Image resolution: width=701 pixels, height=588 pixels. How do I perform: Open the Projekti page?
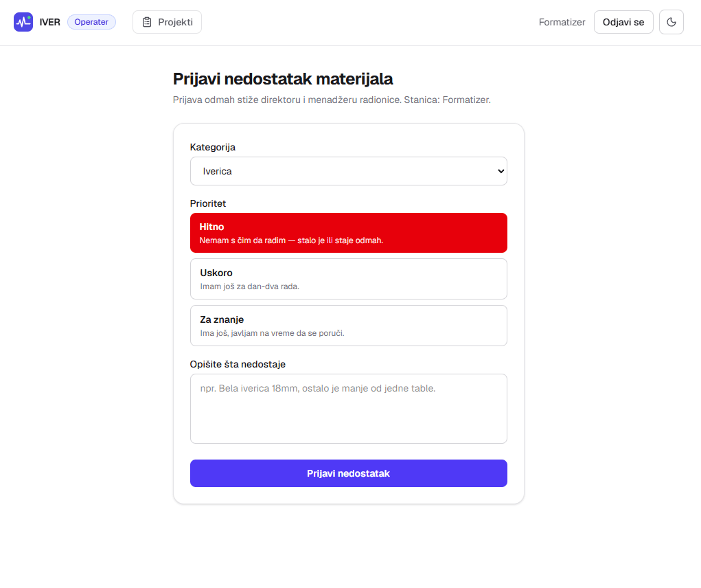tap(168, 22)
